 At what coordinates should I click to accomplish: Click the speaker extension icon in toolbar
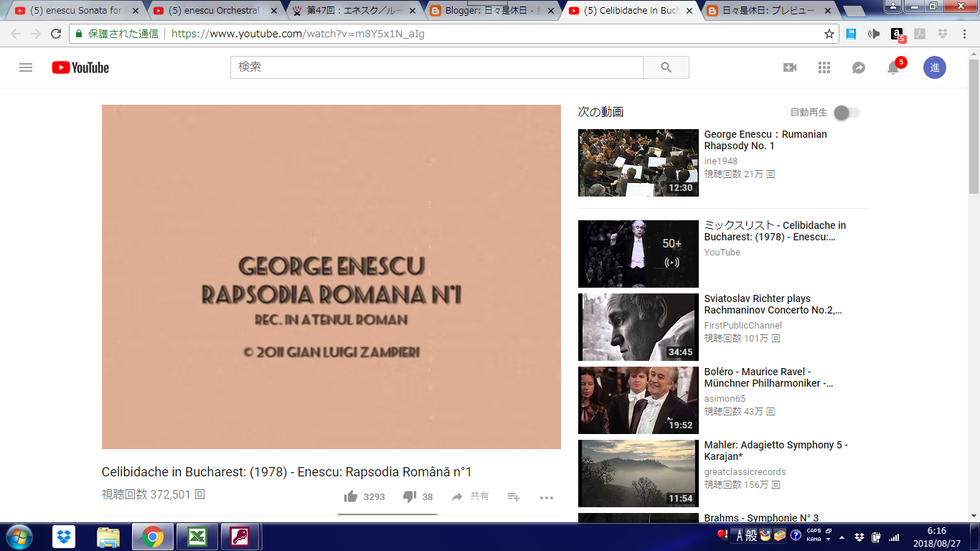point(874,34)
